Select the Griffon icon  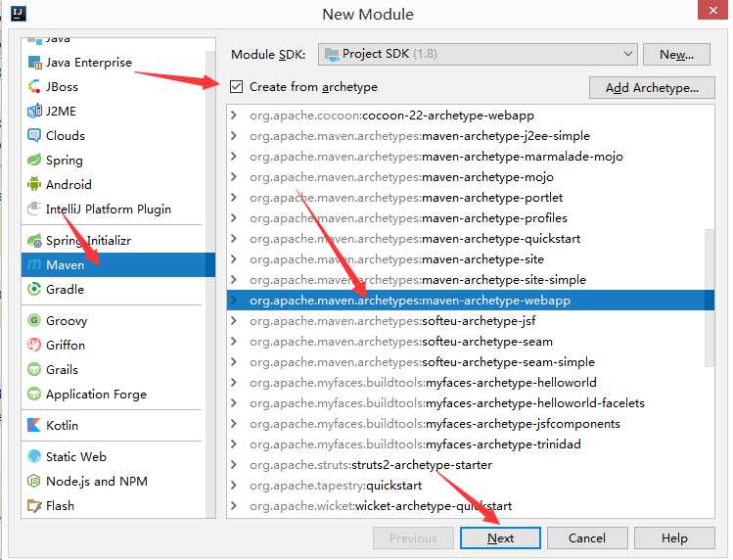[x=34, y=345]
